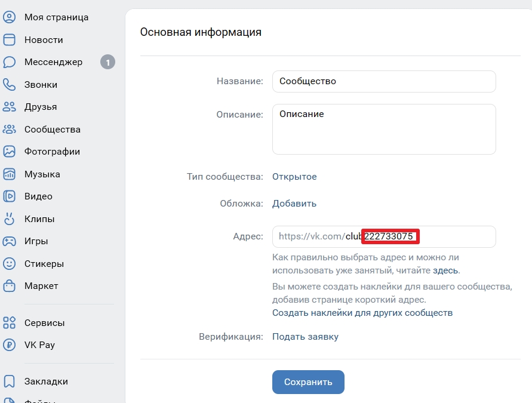Image resolution: width=532 pixels, height=403 pixels.
Task: Open Создать наклейки для других сообществ link
Action: tap(362, 313)
